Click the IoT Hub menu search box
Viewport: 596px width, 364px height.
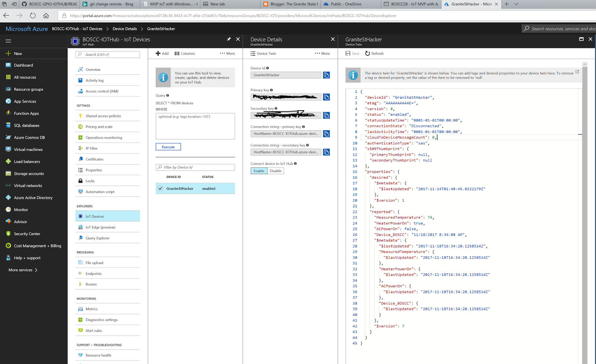108,54
